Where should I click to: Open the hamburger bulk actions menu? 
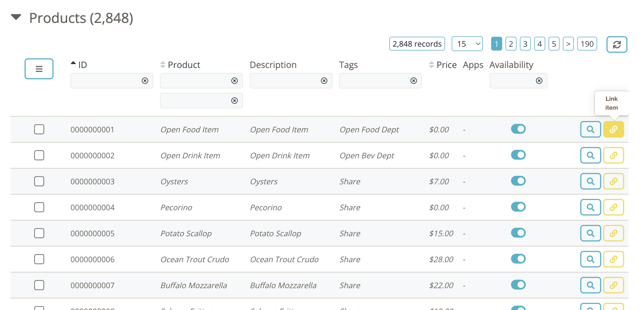tap(39, 69)
